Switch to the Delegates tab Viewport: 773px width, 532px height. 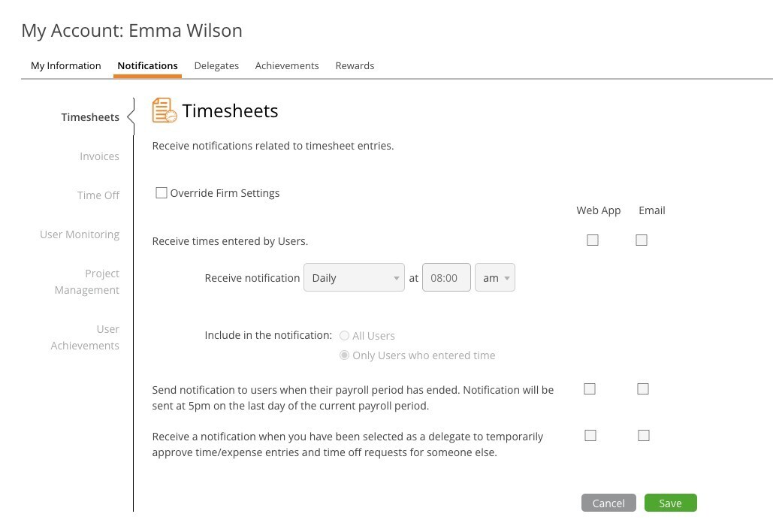(x=216, y=65)
